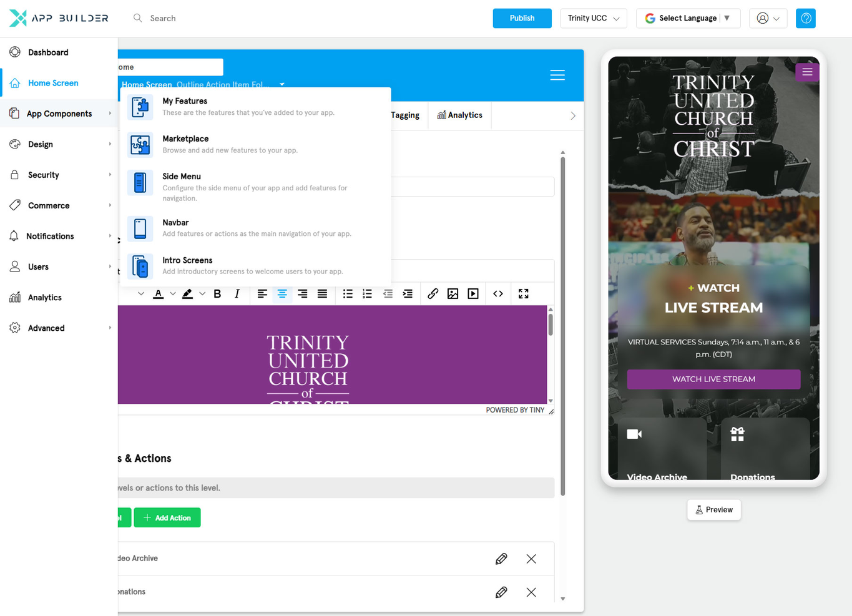Open the text color dropdown arrow
The height and width of the screenshot is (616, 852).
173,294
